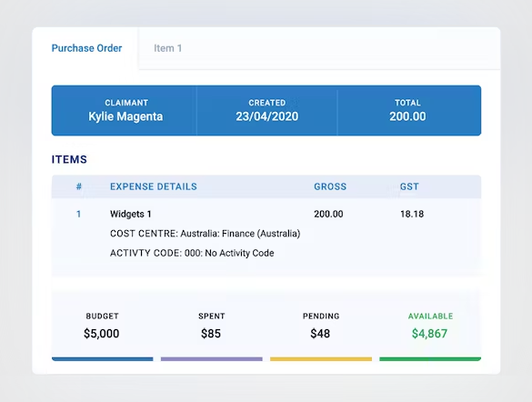Click the GST amount 18.18
The image size is (532, 402).
click(x=412, y=214)
